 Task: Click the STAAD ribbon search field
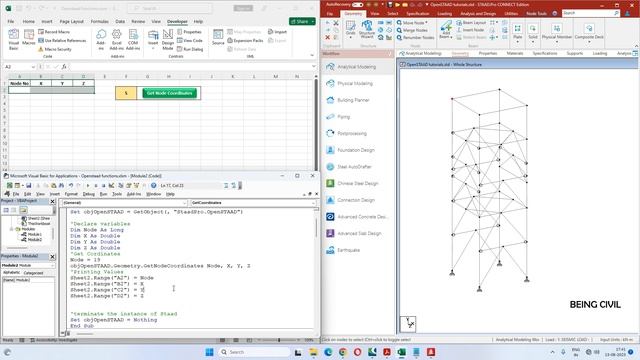point(590,13)
